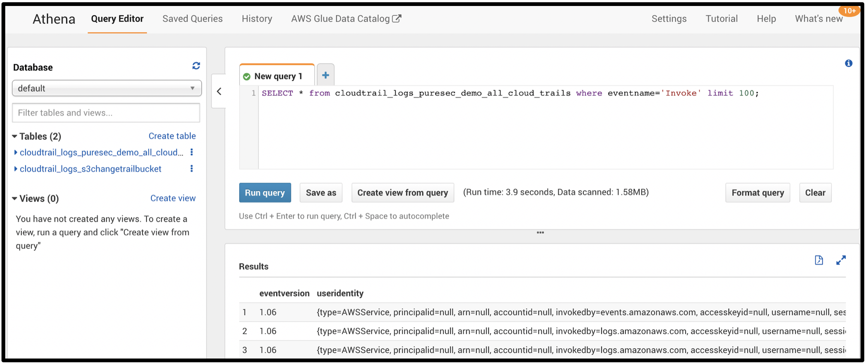Collapse the Tables (2) section
Viewport: 868px width, 363px height.
[x=15, y=136]
